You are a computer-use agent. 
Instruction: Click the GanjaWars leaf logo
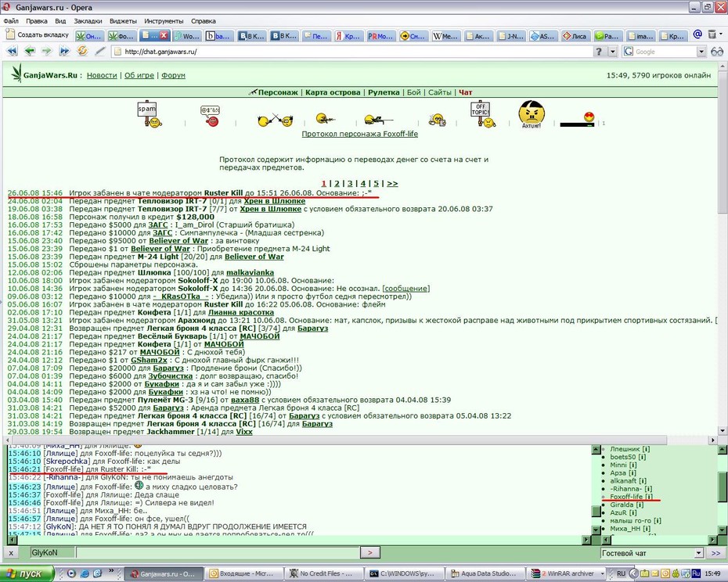click(16, 74)
